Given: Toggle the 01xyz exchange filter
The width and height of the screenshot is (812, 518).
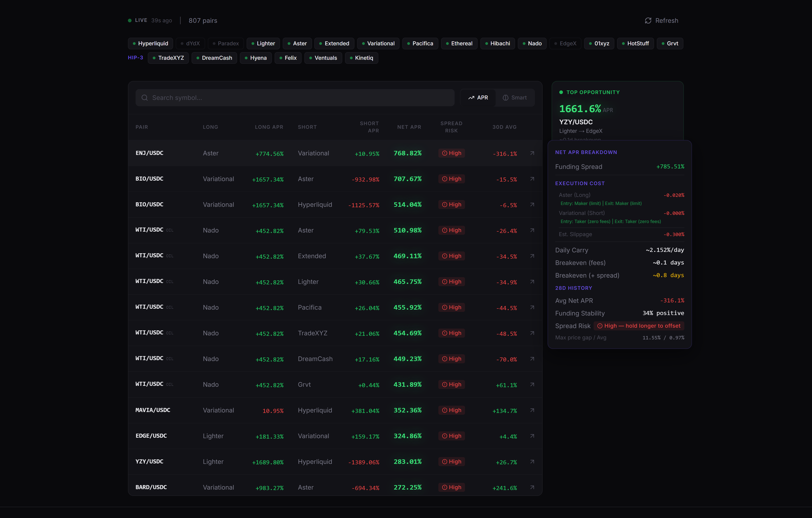Looking at the screenshot, I should (x=599, y=44).
